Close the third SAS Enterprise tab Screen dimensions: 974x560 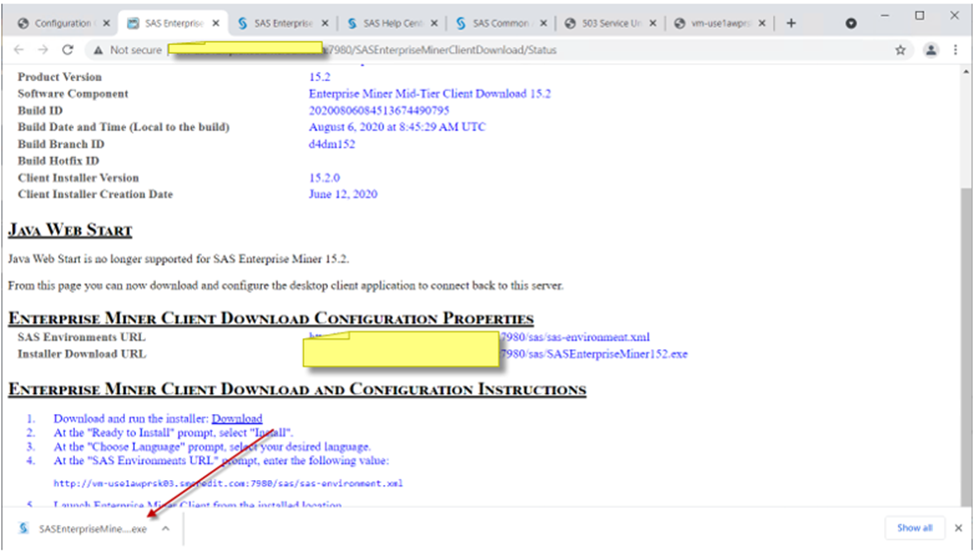(325, 23)
